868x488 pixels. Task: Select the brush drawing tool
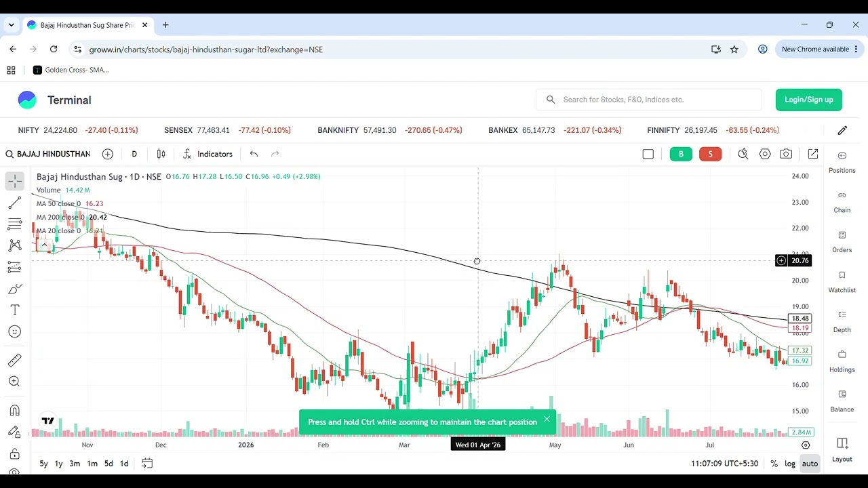(14, 289)
